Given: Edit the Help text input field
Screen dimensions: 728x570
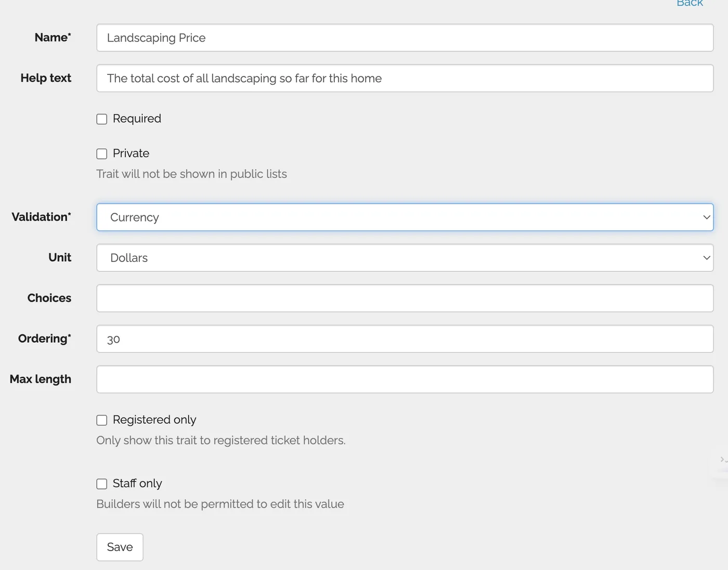Looking at the screenshot, I should point(405,78).
